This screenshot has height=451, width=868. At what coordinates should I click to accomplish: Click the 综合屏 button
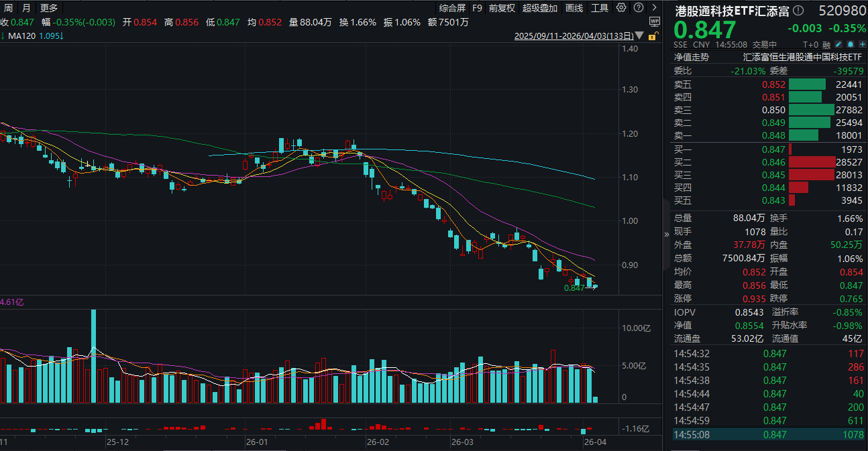point(452,8)
